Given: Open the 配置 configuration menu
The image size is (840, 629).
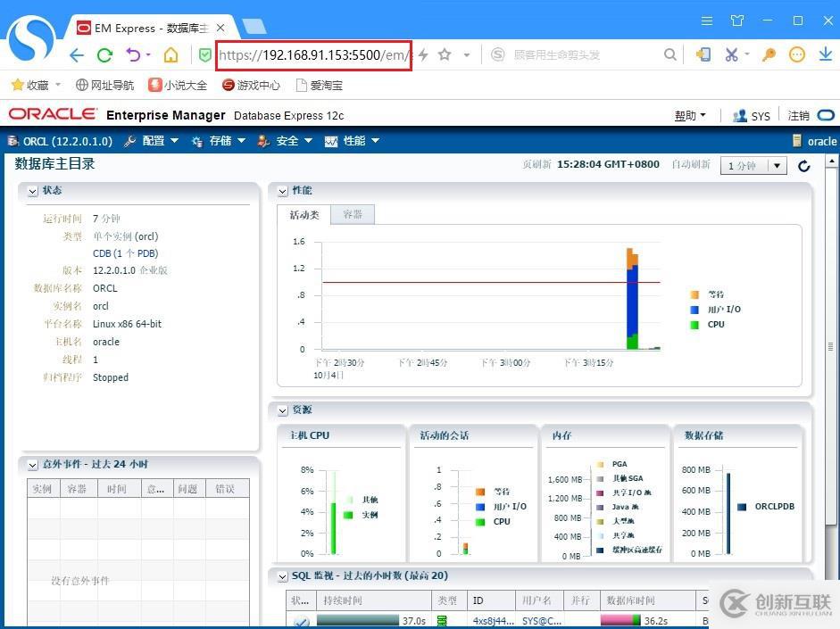Looking at the screenshot, I should 152,141.
